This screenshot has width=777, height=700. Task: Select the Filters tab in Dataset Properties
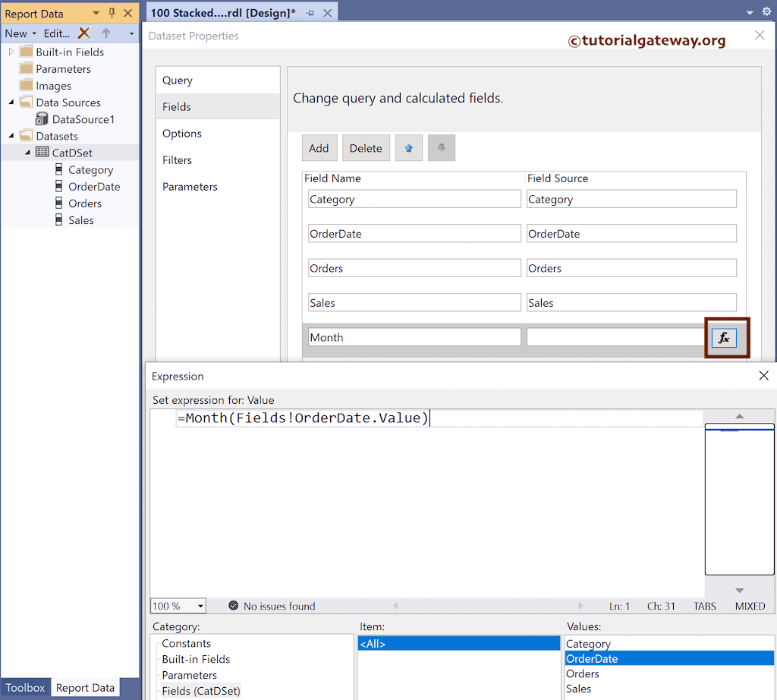pyautogui.click(x=176, y=159)
